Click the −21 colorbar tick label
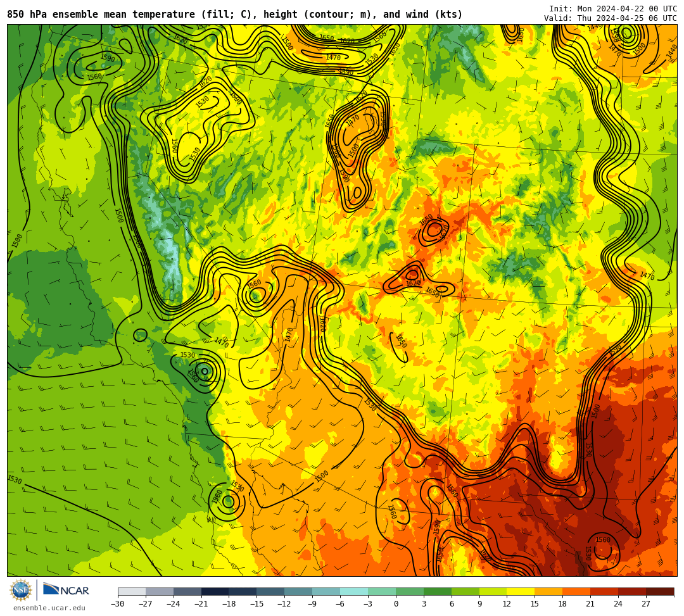Image resolution: width=684 pixels, height=616 pixels. [x=201, y=604]
